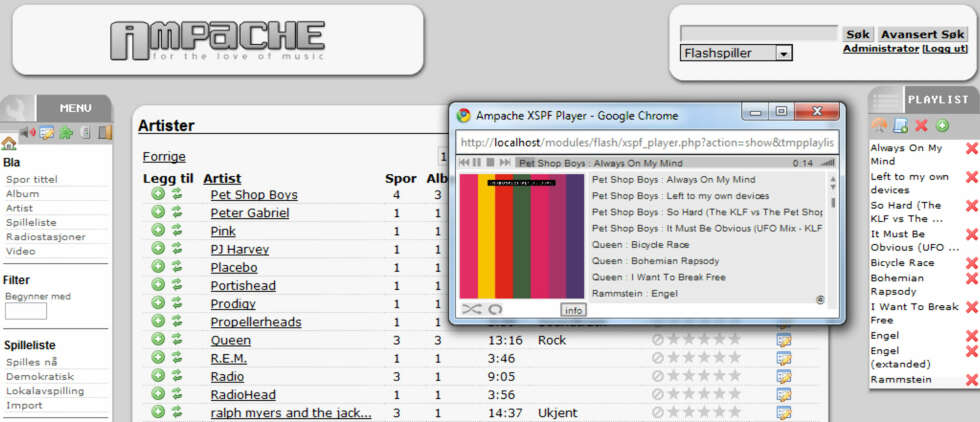Screen dimensions: 980x422
Task: Remove 'Rammstein' from the playlist
Action: tap(971, 379)
